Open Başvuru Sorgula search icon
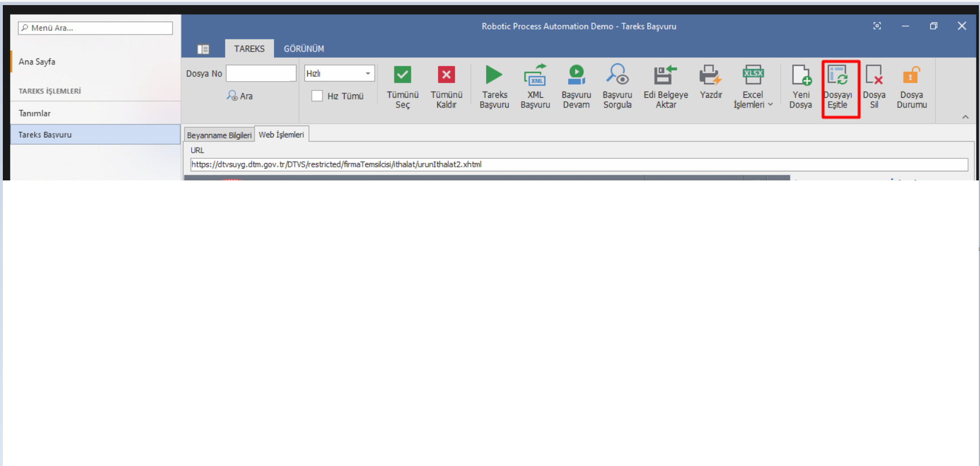The width and height of the screenshot is (980, 466). coord(617,75)
